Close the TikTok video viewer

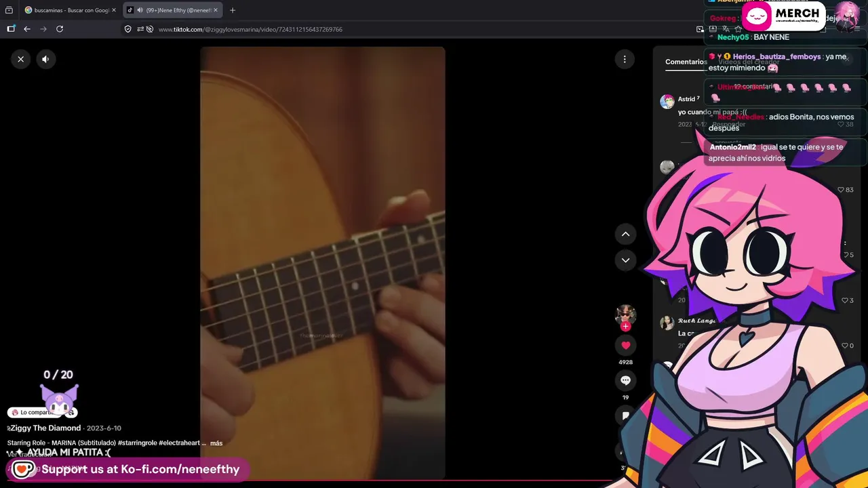pyautogui.click(x=20, y=59)
